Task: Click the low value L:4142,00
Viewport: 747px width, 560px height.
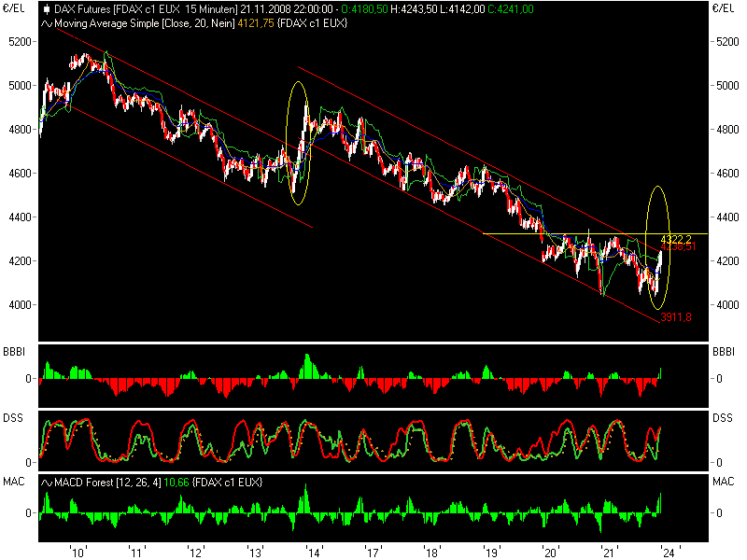Action: 462,9
